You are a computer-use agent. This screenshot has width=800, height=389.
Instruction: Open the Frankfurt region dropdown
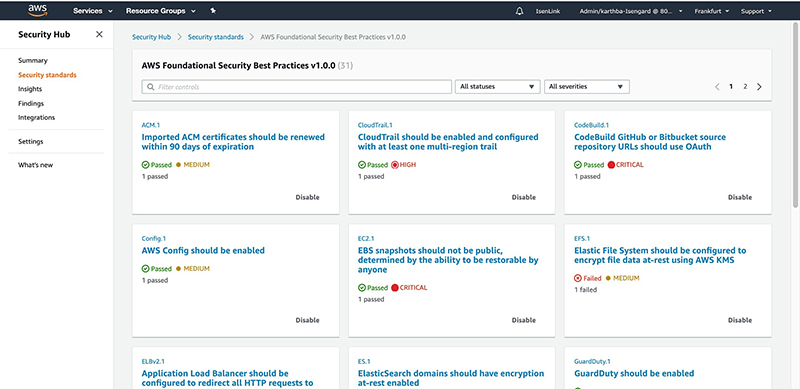(711, 11)
